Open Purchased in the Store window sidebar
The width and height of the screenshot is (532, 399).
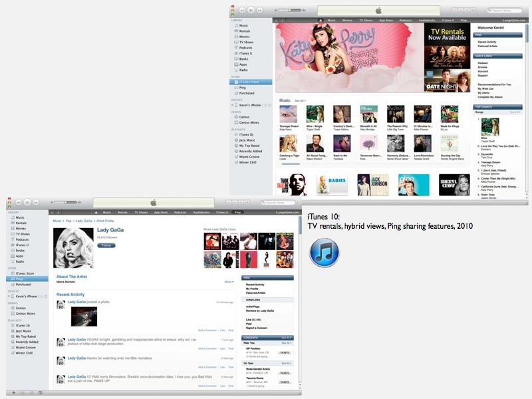pyautogui.click(x=247, y=93)
